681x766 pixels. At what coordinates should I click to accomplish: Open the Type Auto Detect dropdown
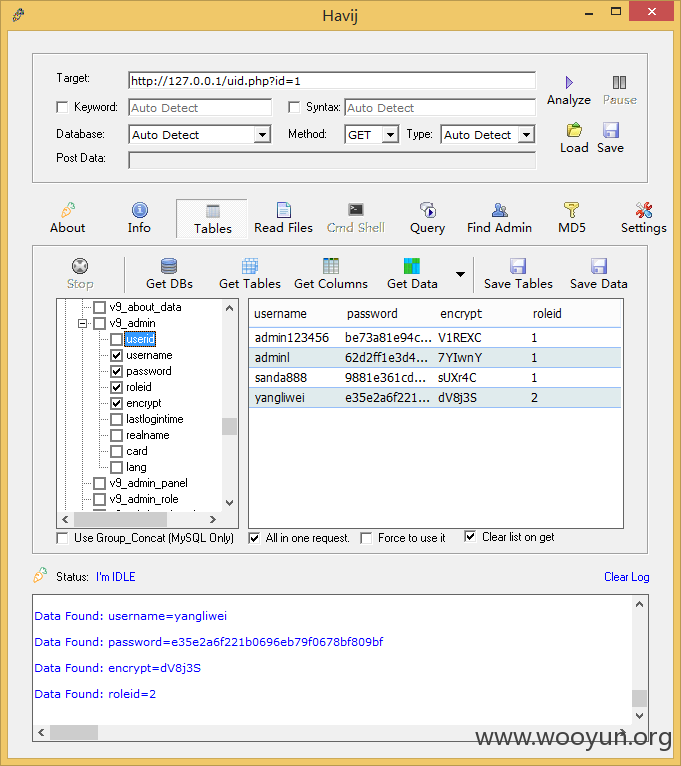point(526,135)
